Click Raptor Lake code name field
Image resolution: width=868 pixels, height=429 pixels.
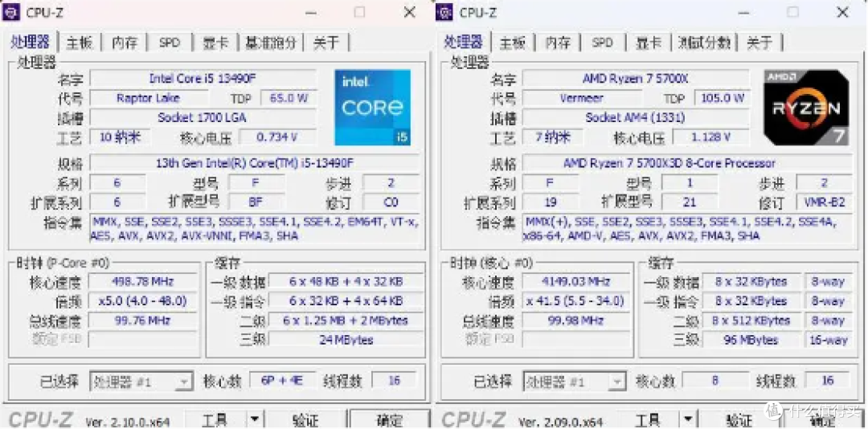click(149, 99)
